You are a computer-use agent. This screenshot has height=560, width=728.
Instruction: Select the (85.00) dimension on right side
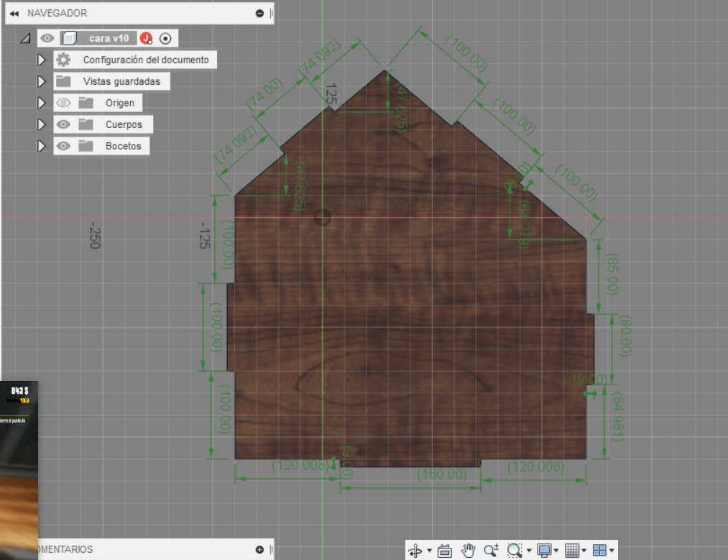(612, 274)
